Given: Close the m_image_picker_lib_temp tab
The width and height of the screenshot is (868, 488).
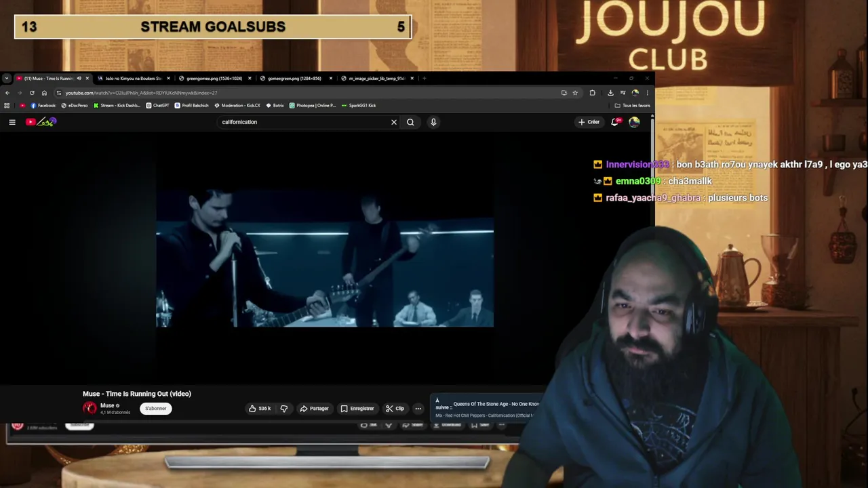Looking at the screenshot, I should pyautogui.click(x=412, y=79).
